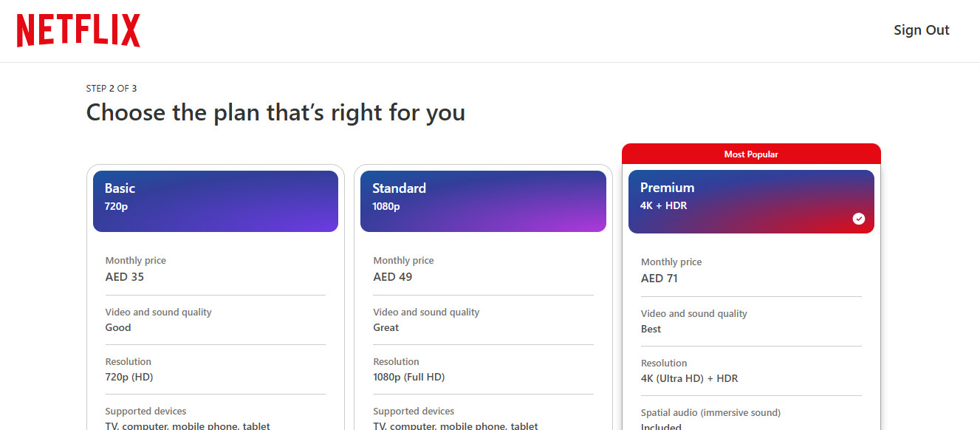The image size is (980, 430).
Task: Click the Netflix logo
Action: coord(78,30)
